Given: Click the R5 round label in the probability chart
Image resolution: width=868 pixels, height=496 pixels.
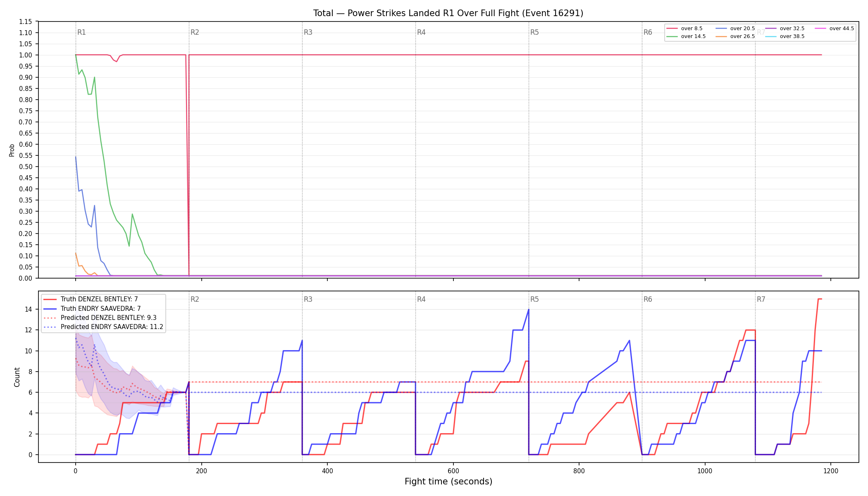Looking at the screenshot, I should pyautogui.click(x=534, y=32).
